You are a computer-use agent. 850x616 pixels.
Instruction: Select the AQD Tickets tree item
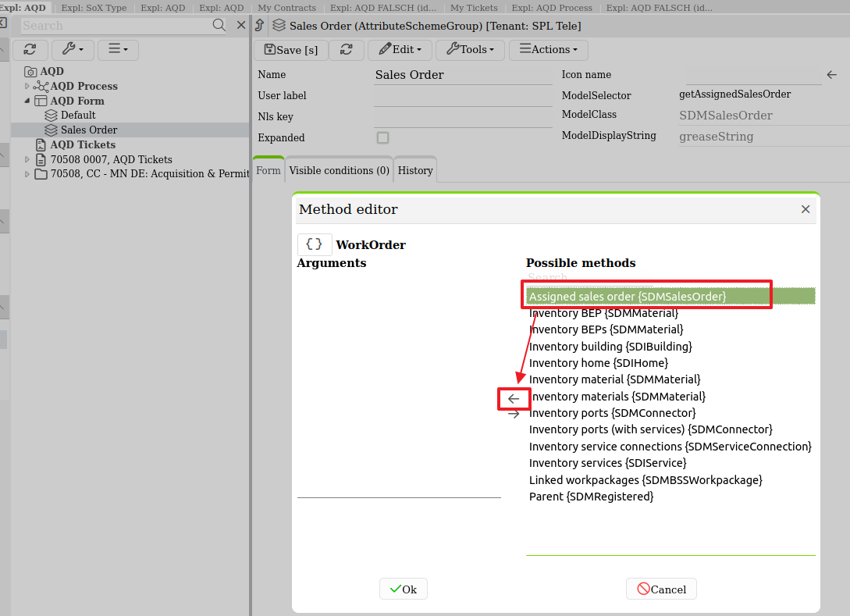tap(83, 144)
